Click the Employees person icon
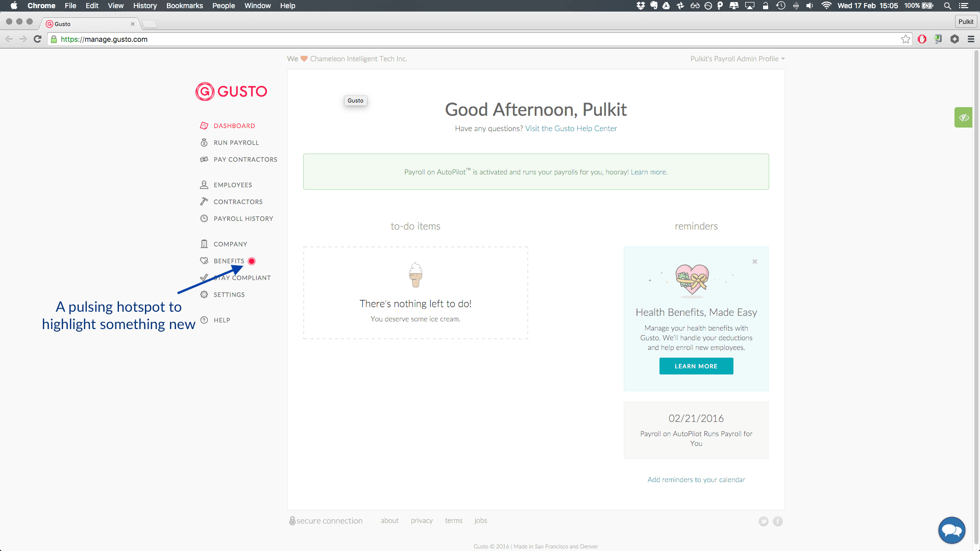Viewport: 980px width, 551px height. click(x=204, y=185)
